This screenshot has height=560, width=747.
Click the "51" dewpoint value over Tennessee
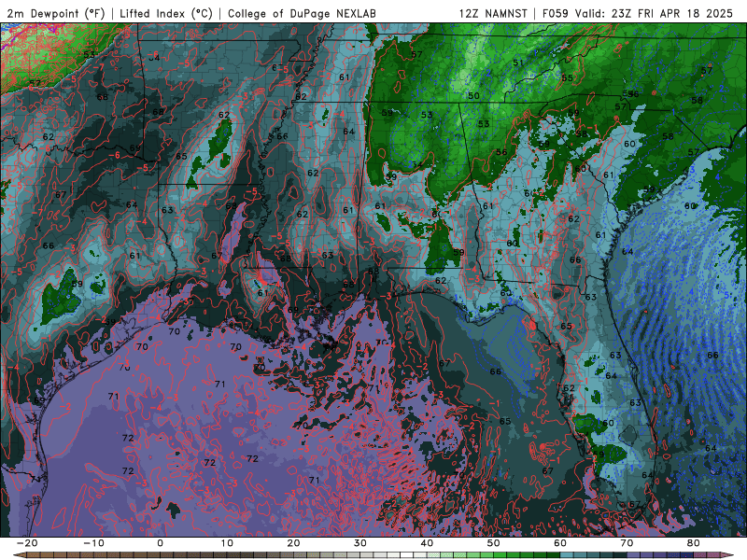(x=518, y=63)
